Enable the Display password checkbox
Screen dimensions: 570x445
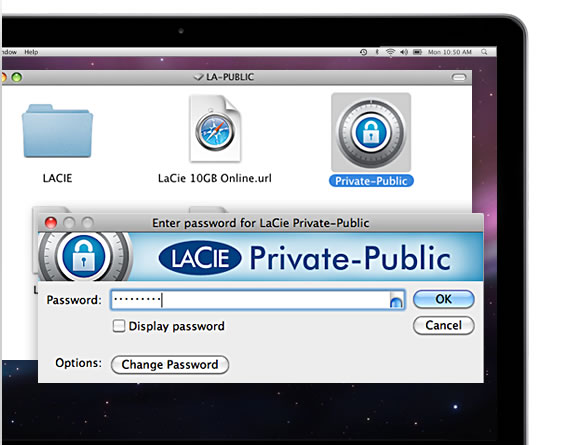click(x=119, y=326)
